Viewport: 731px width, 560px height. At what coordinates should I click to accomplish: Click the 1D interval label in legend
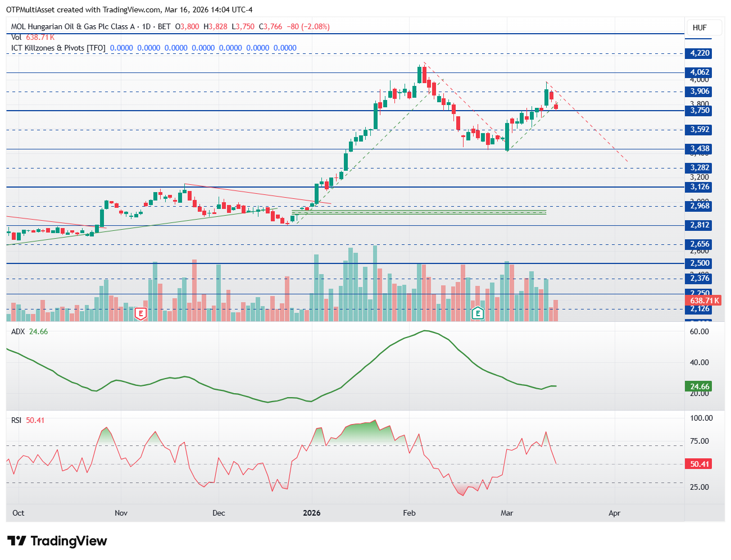click(x=146, y=26)
